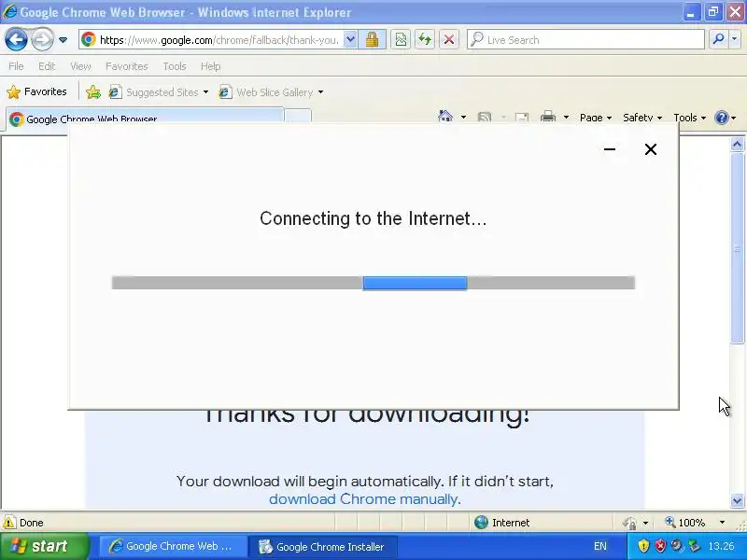Screen dimensions: 747x560
Task: Go back with the IE Back arrow
Action: [x=16, y=39]
